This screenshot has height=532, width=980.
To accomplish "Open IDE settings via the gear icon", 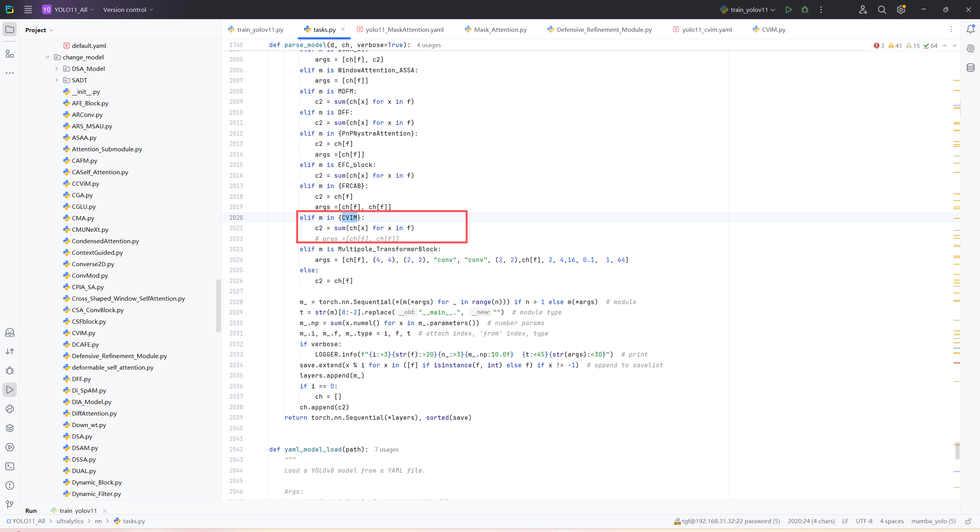I will [x=901, y=10].
